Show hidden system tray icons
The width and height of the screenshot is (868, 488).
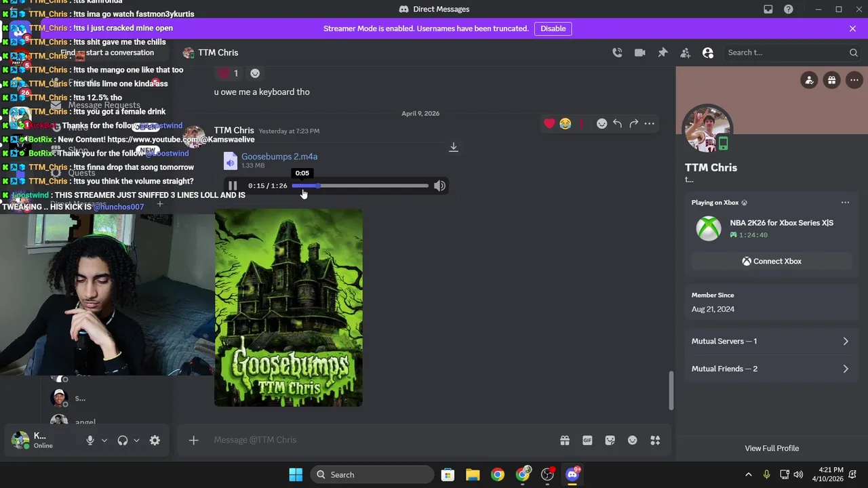(x=749, y=474)
